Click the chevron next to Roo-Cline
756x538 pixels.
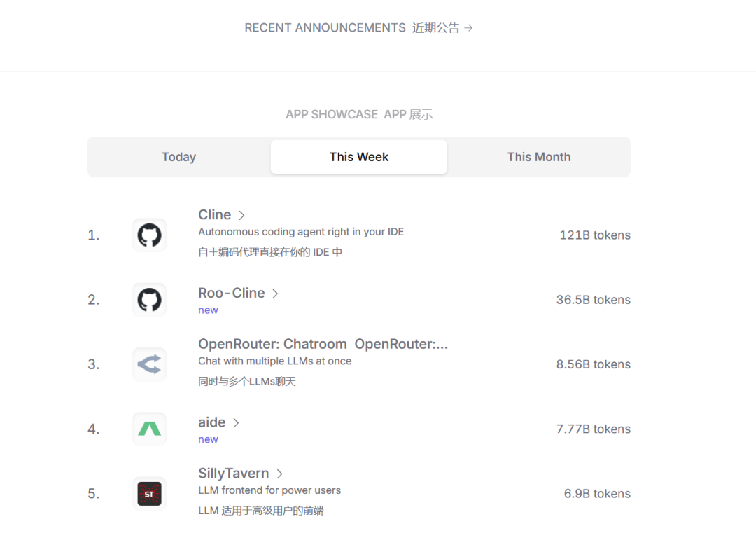pyautogui.click(x=275, y=294)
